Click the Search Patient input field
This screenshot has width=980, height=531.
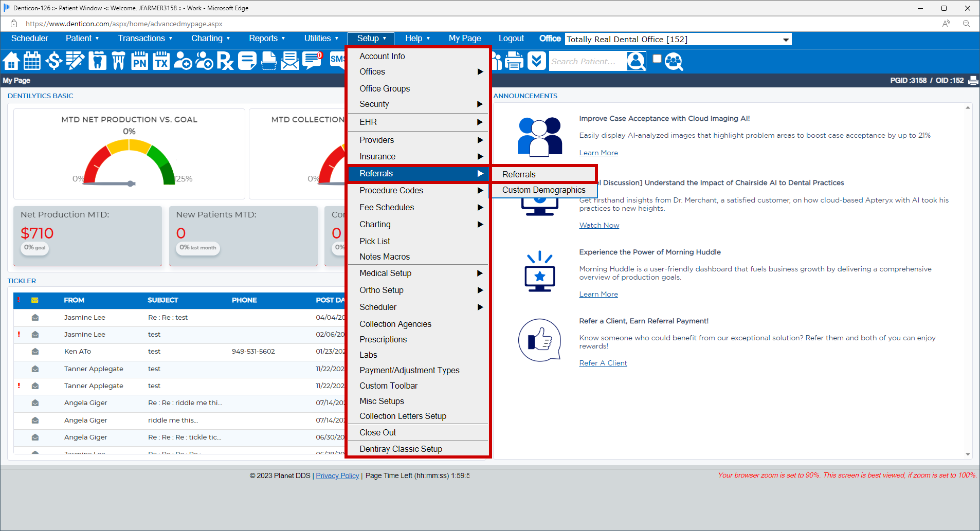pos(588,61)
